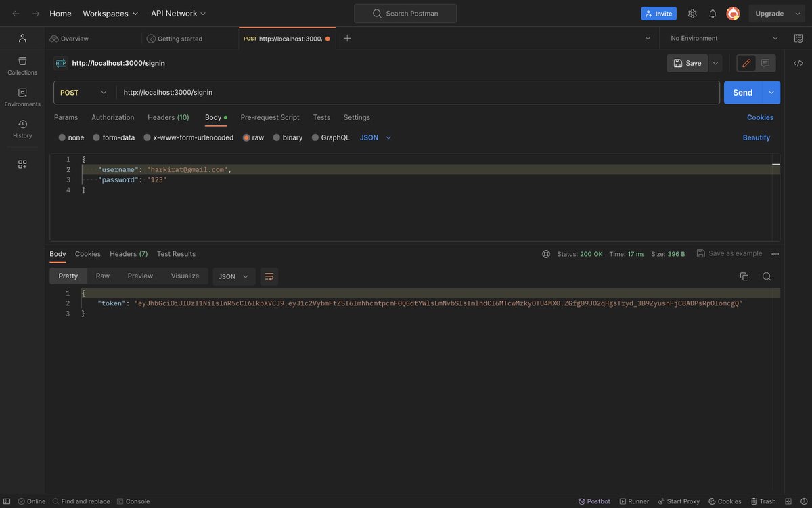Open the response format JSON dropdown
Screen dimensions: 812x508
(x=234, y=276)
